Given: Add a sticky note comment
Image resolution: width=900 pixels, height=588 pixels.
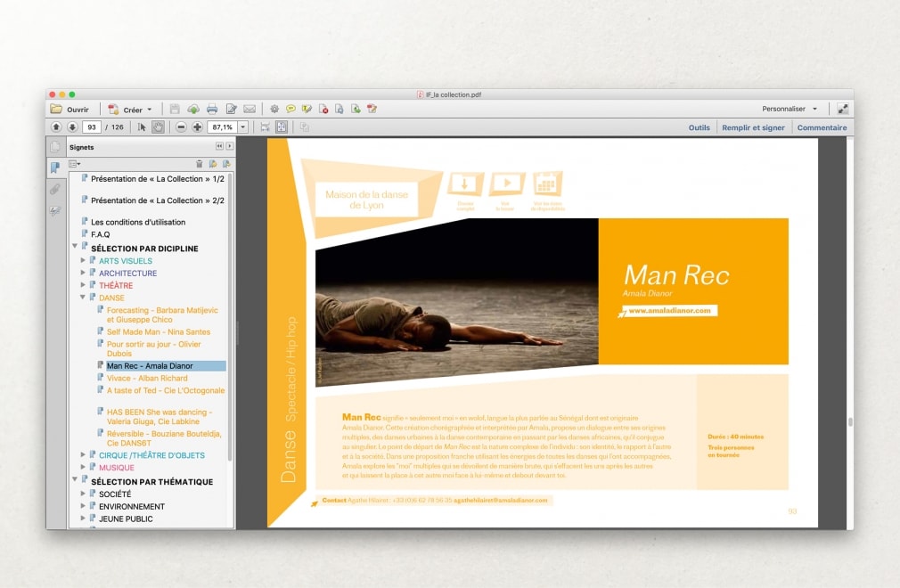Looking at the screenshot, I should (x=290, y=110).
